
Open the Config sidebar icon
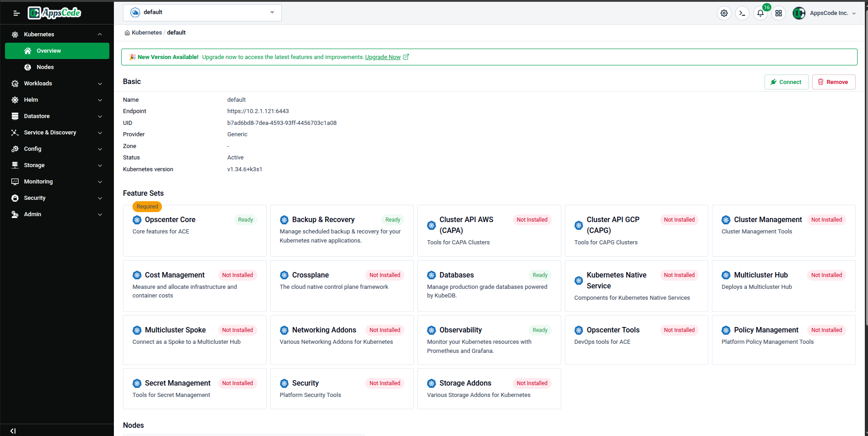click(x=15, y=149)
